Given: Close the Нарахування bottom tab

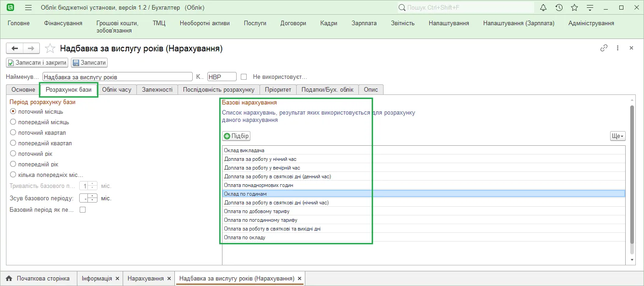Looking at the screenshot, I should pos(169,279).
